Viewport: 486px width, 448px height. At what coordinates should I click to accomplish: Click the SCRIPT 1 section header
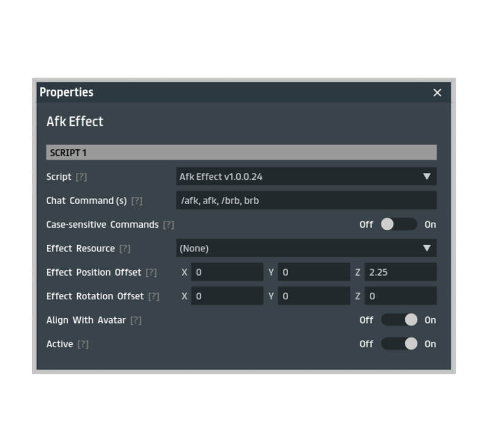241,152
